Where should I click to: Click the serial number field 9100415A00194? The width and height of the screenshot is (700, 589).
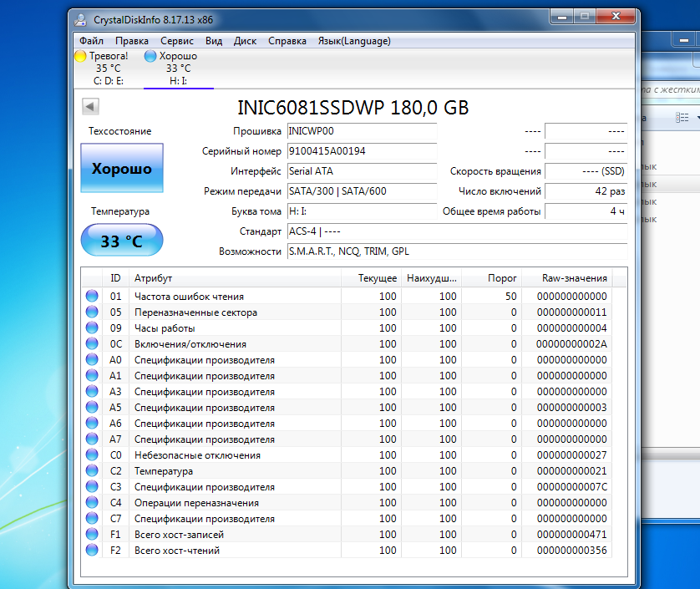tap(362, 151)
